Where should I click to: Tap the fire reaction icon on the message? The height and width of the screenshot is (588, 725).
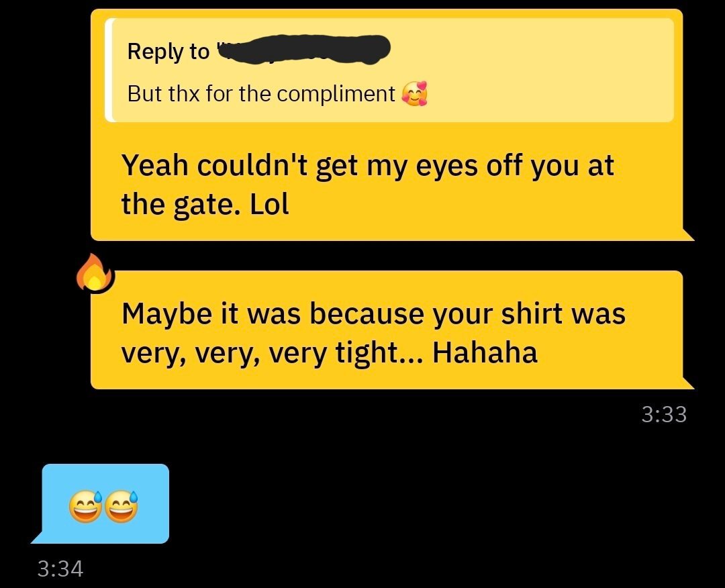95,273
